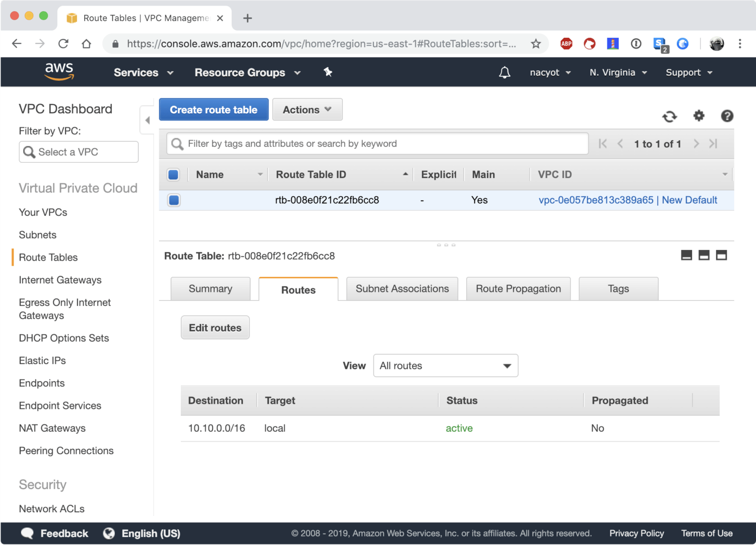Open the Support dropdown

[689, 73]
